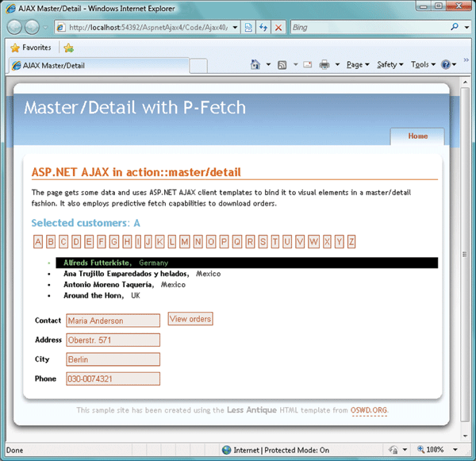The height and width of the screenshot is (461, 476).
Task: Select customer letter Z
Action: (351, 242)
